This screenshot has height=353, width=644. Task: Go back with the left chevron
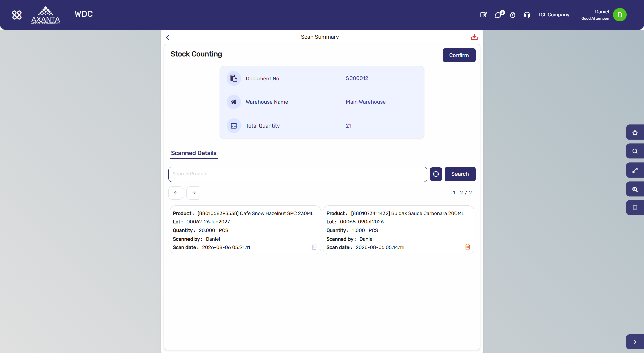pos(168,37)
